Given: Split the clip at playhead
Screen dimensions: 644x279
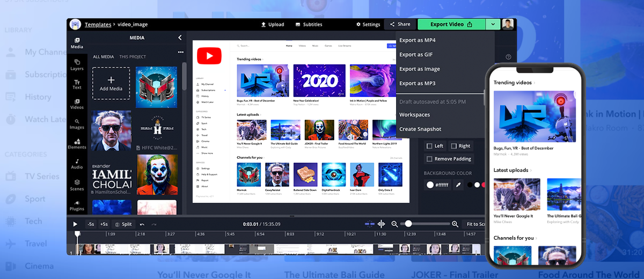Looking at the screenshot, I should 123,224.
